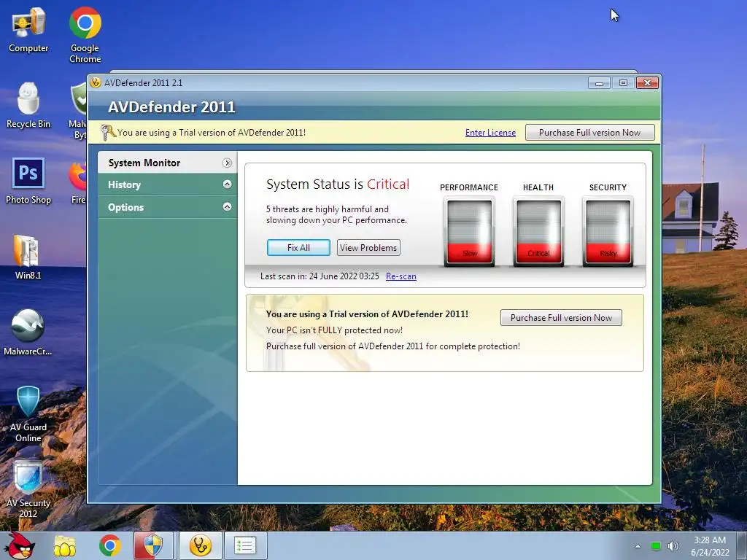The width and height of the screenshot is (747, 560).
Task: Show hidden system tray icons
Action: pyautogui.click(x=638, y=546)
